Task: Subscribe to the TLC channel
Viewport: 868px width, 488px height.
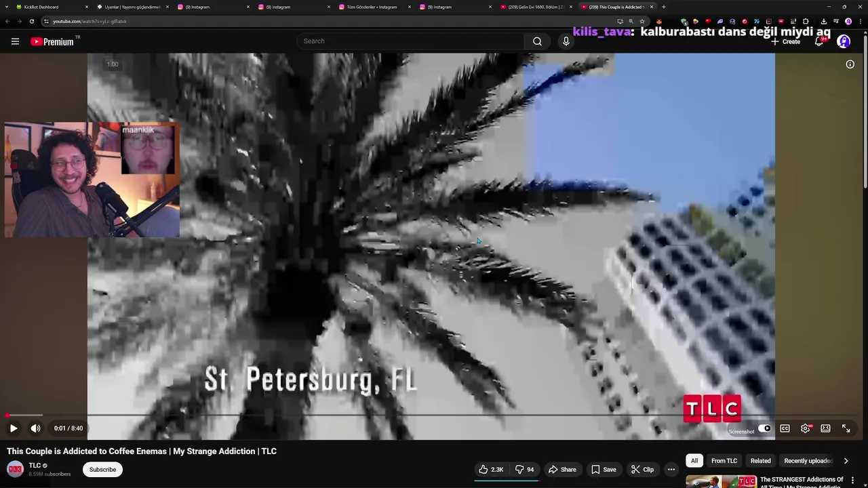Action: tap(102, 470)
